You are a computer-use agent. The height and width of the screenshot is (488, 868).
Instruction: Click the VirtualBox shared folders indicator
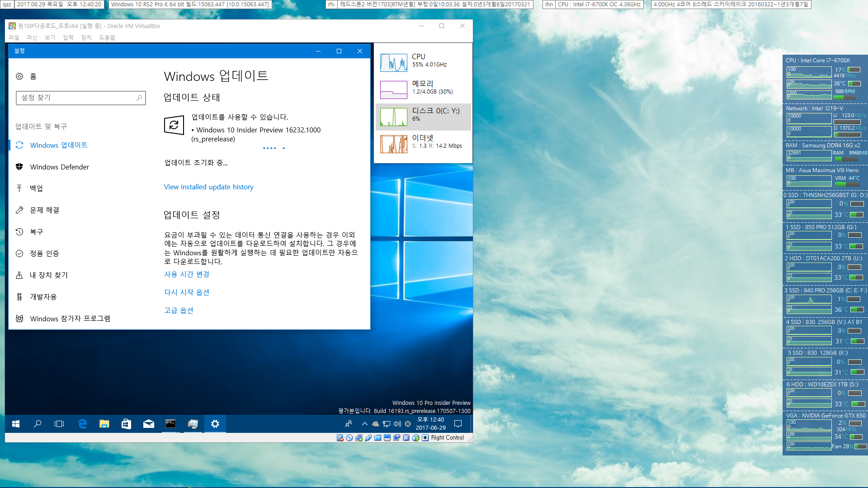click(378, 438)
